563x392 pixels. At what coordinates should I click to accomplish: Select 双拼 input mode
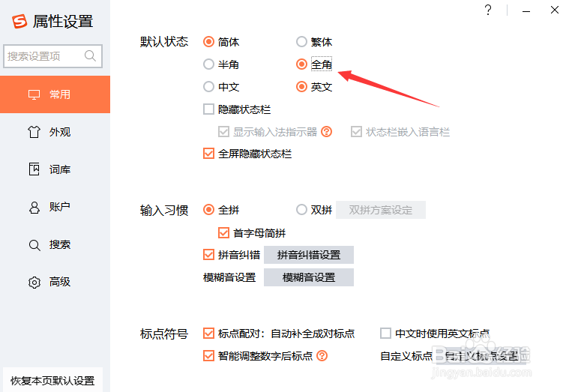point(301,210)
